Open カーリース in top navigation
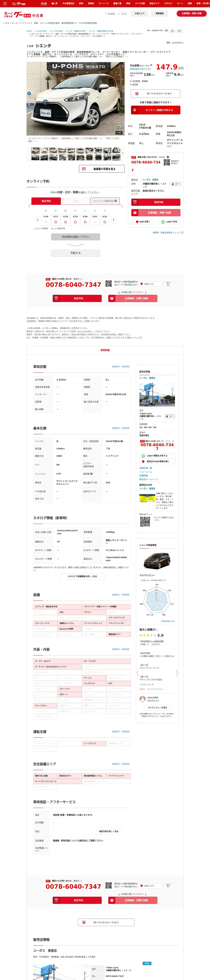 [104, 3]
